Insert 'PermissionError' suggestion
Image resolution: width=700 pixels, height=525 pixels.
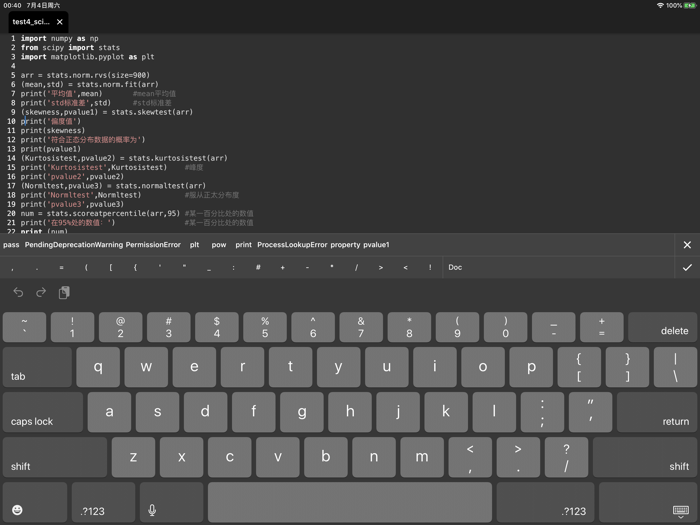click(x=153, y=245)
